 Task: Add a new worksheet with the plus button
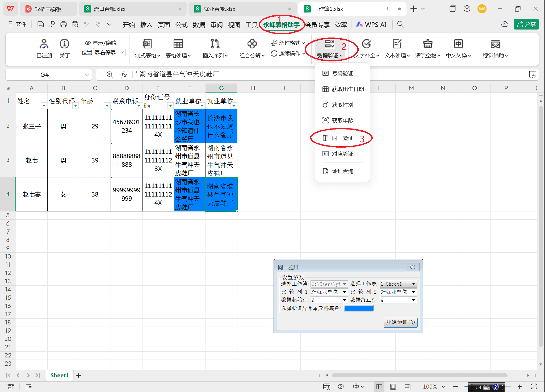point(78,375)
